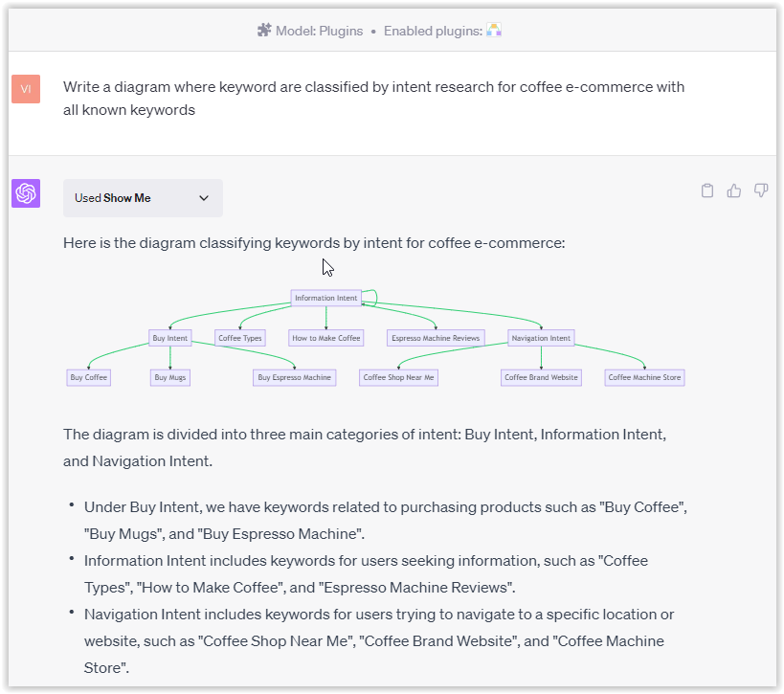Click the VI user avatar
The width and height of the screenshot is (784, 694).
25,87
